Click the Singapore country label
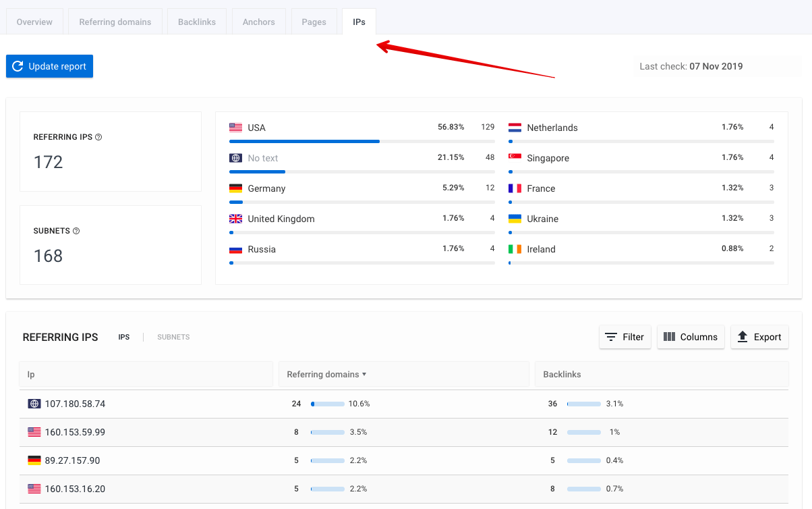The height and width of the screenshot is (509, 812). click(x=548, y=158)
